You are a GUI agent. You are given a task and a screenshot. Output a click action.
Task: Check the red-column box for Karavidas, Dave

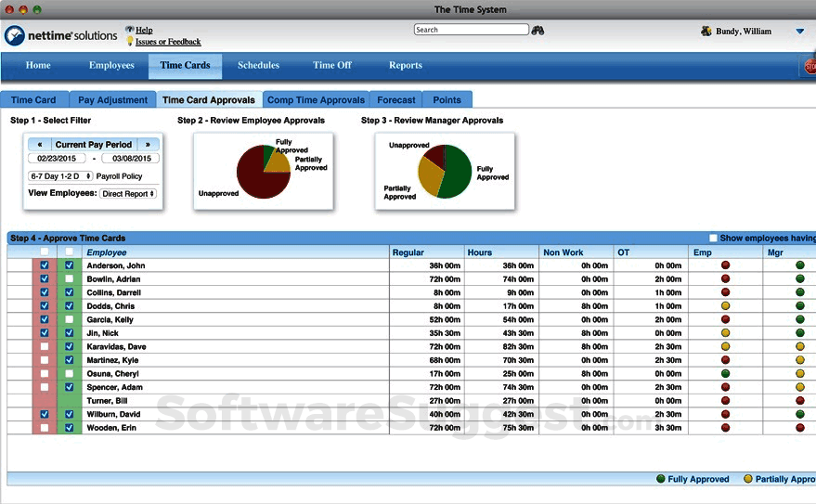click(x=45, y=347)
